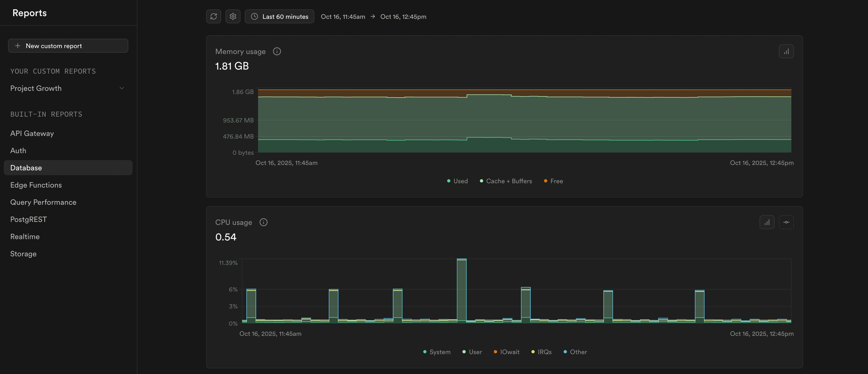Open the API Gateway report

point(32,134)
